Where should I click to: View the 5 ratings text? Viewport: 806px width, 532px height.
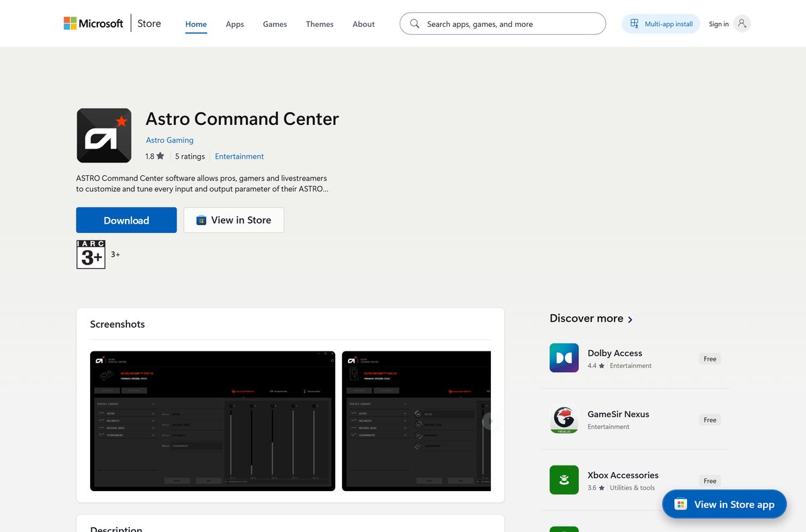190,156
